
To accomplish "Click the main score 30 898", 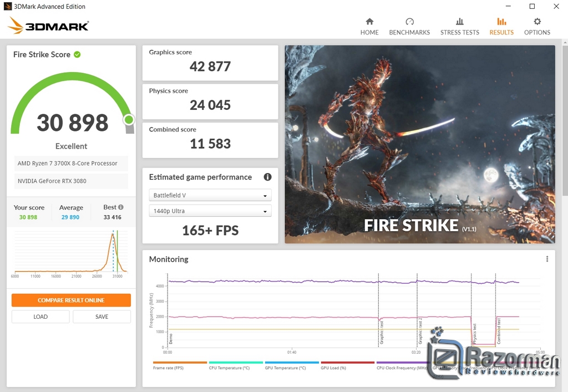I will (73, 123).
